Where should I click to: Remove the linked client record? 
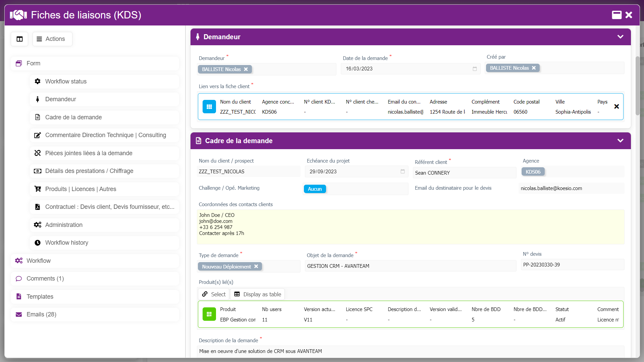616,107
